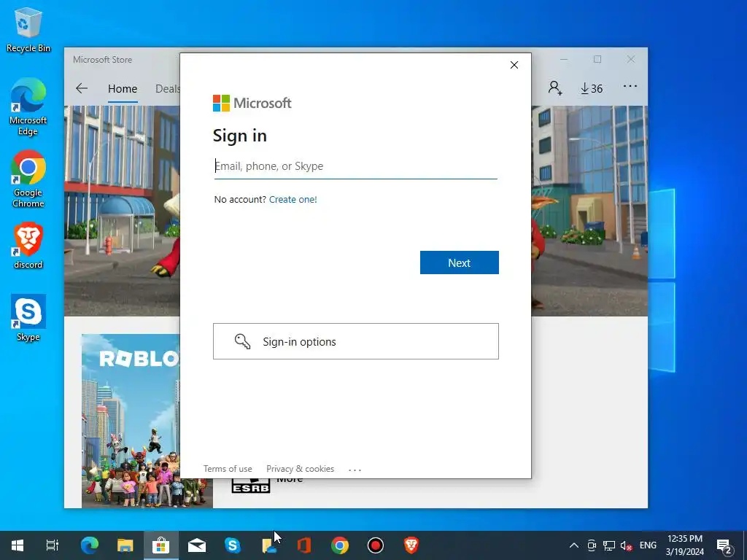This screenshot has width=747, height=560.
Task: Go back in Microsoft Store
Action: (x=82, y=88)
